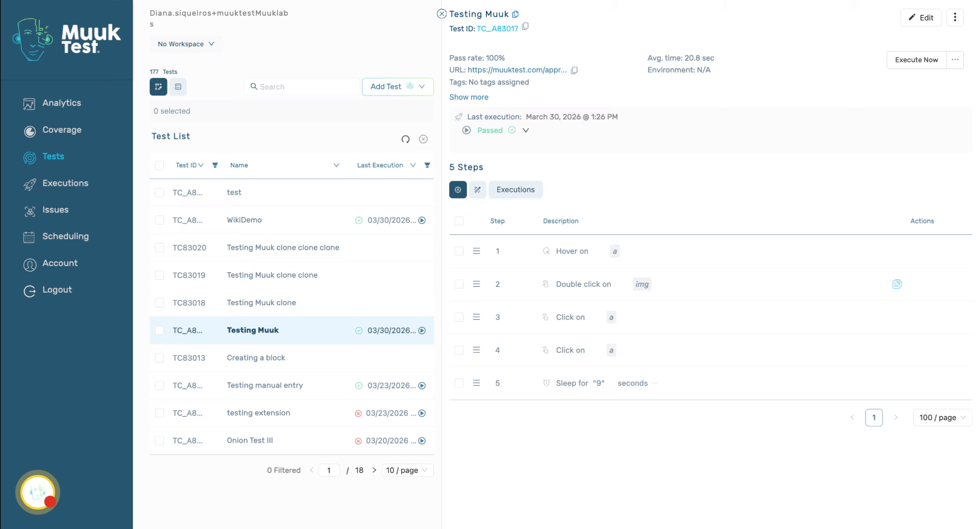Viewport: 980px width, 529px height.
Task: Open Scheduling in the sidebar
Action: point(56,236)
